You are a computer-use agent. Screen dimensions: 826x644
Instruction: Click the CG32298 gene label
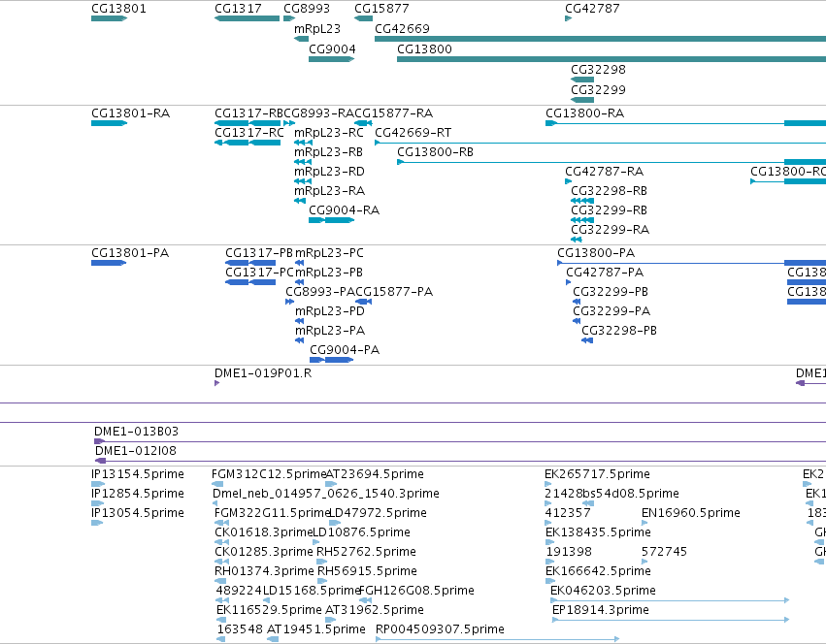(x=598, y=70)
